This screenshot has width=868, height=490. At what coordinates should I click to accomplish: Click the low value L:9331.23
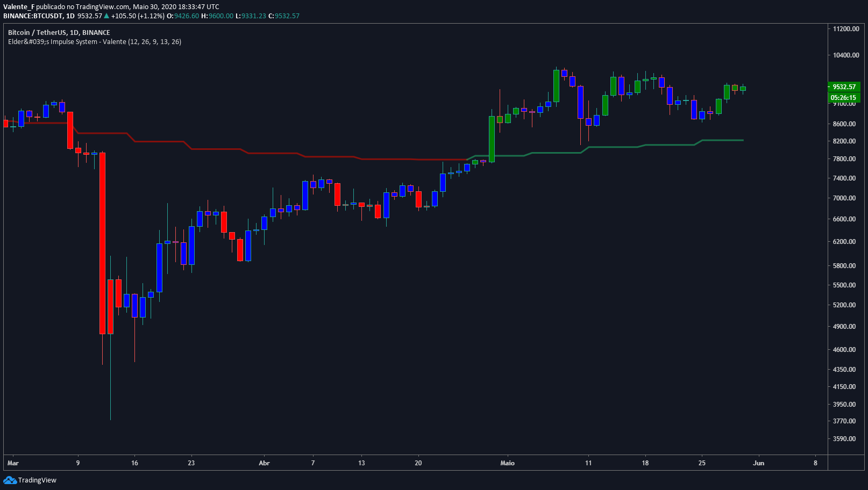tap(251, 16)
